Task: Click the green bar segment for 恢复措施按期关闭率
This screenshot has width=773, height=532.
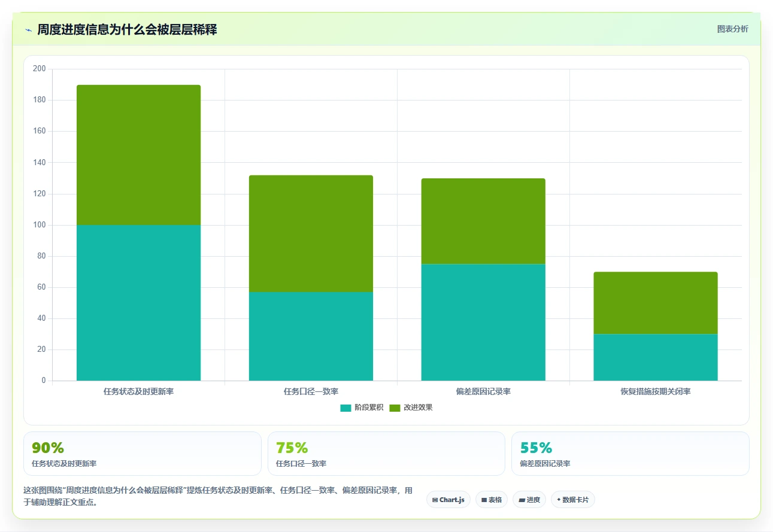Action: click(x=656, y=303)
